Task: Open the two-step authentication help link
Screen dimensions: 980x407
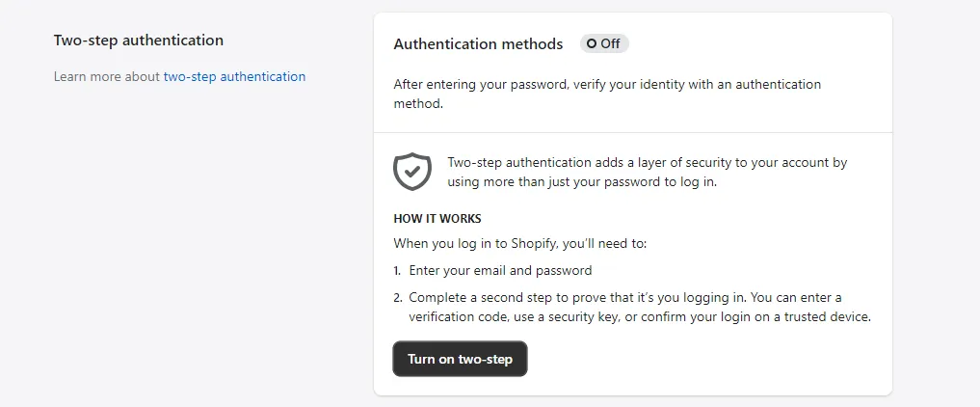Action: pyautogui.click(x=234, y=77)
